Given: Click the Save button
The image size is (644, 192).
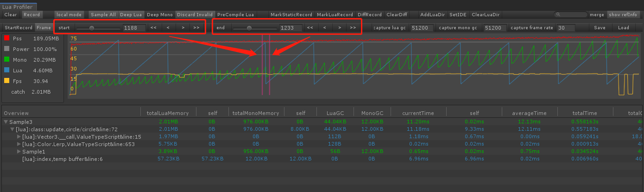Looking at the screenshot, I should tap(600, 28).
